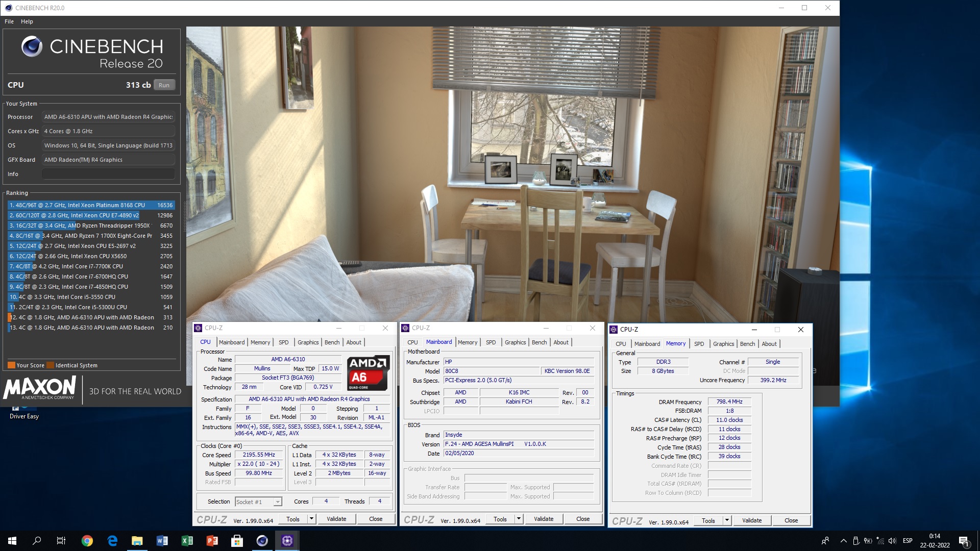Click the ESP language indicator
The width and height of the screenshot is (980, 551).
click(x=908, y=541)
